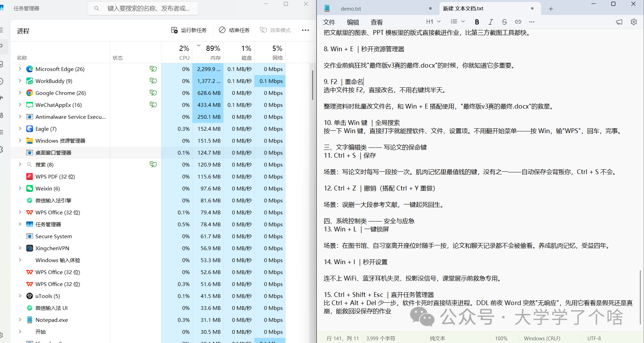Image resolution: width=644 pixels, height=343 pixels.
Task: Apply italic formatting in Notepad
Action: click(491, 22)
